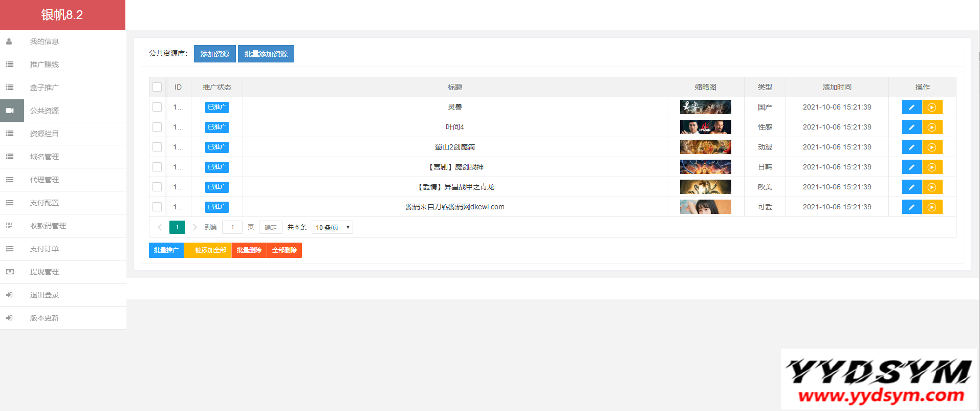This screenshot has width=980, height=411.
Task: Select page 1 in pagination
Action: (177, 227)
